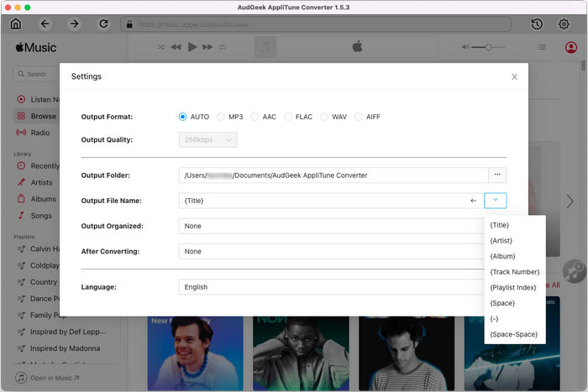Open the After Converting dropdown
This screenshot has height=392, width=588.
coord(331,252)
